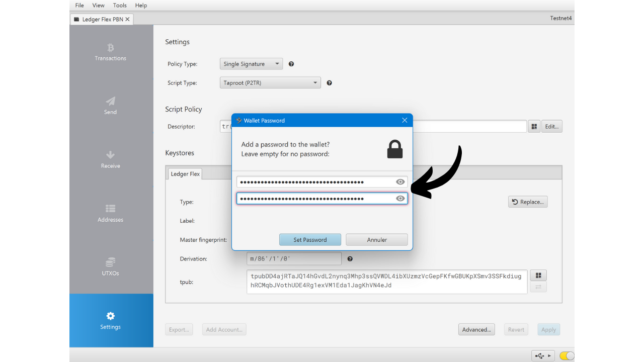Show the Addresses sidebar section
The height and width of the screenshot is (362, 644).
pyautogui.click(x=111, y=213)
